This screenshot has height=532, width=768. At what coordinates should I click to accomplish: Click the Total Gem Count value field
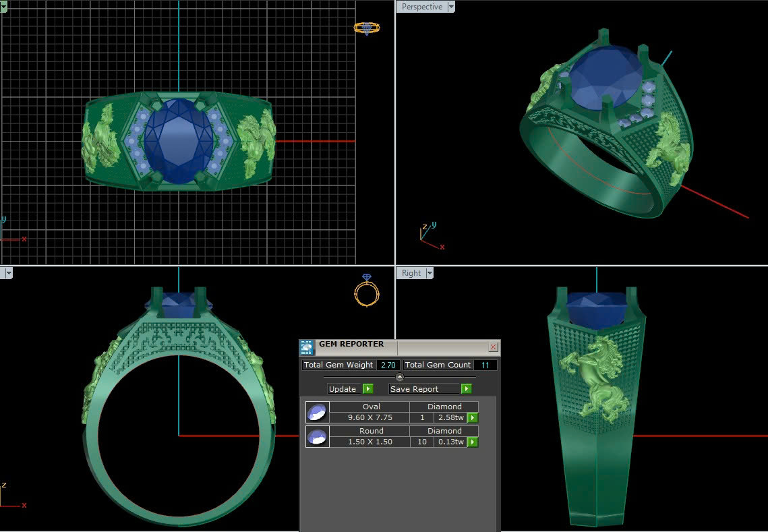[485, 365]
